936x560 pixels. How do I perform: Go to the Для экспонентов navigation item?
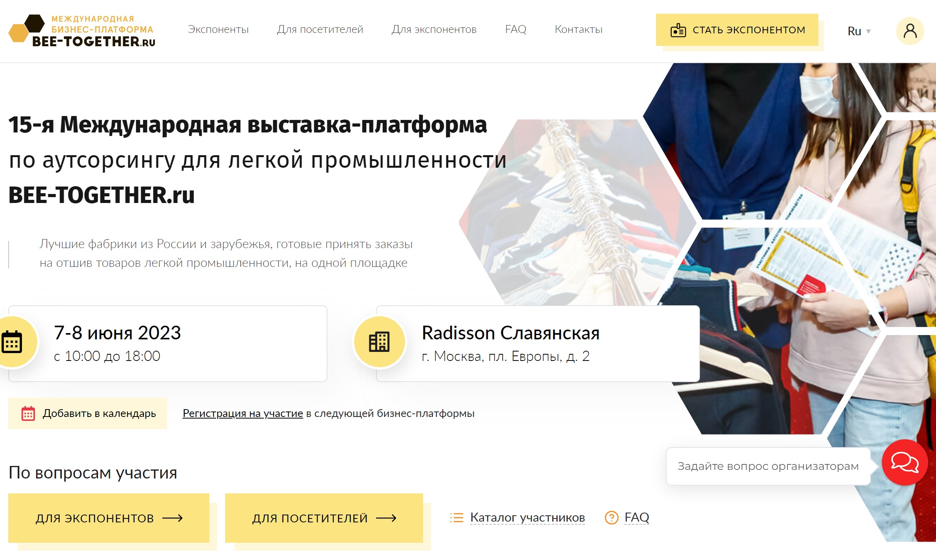click(x=434, y=29)
